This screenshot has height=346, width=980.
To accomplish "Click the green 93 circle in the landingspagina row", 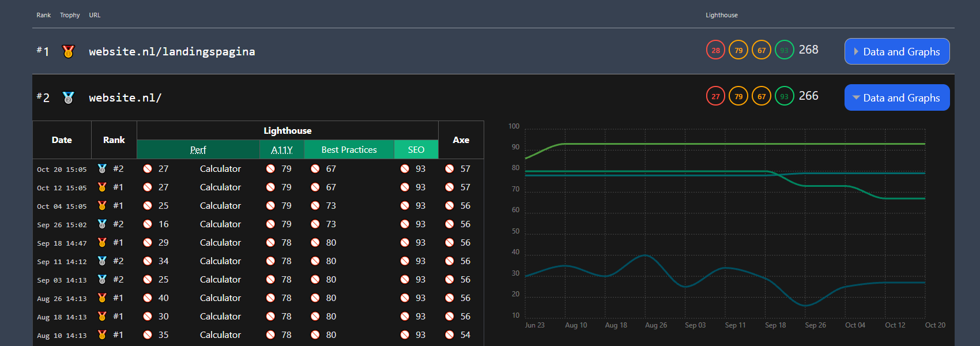I will click(785, 50).
